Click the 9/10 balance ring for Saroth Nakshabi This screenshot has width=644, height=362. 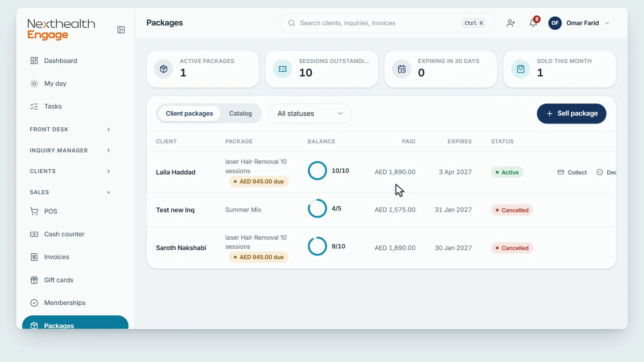[x=317, y=246]
